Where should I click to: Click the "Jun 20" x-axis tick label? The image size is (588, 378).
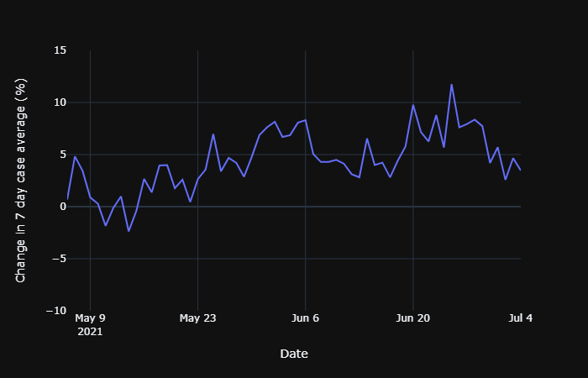[412, 318]
